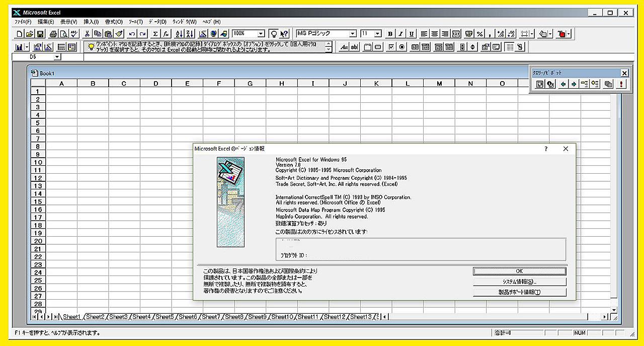Screen dimensions: 644x346
Task: Click Sort Descending Z-A icon
Action: (189, 34)
